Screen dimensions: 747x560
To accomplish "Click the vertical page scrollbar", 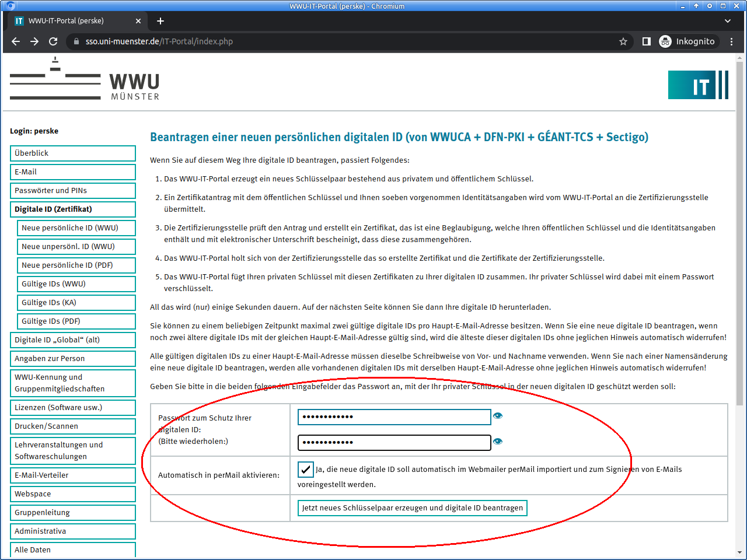I will [x=739, y=233].
